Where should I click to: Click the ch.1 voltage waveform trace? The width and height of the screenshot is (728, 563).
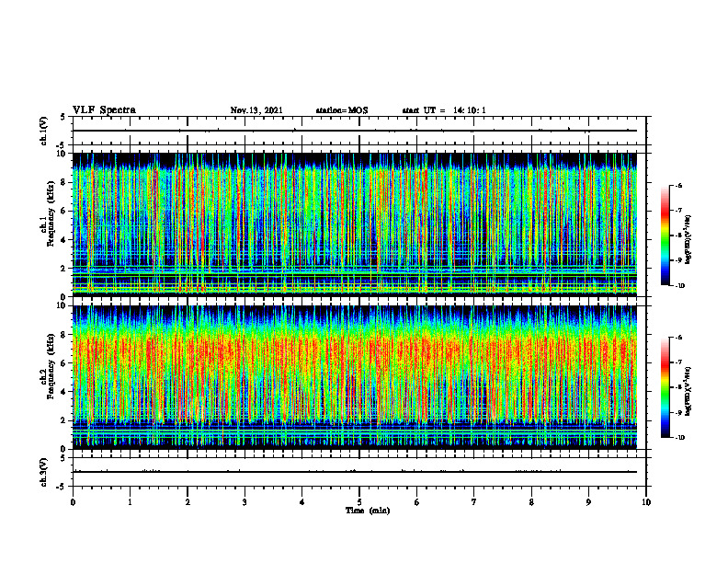[354, 131]
